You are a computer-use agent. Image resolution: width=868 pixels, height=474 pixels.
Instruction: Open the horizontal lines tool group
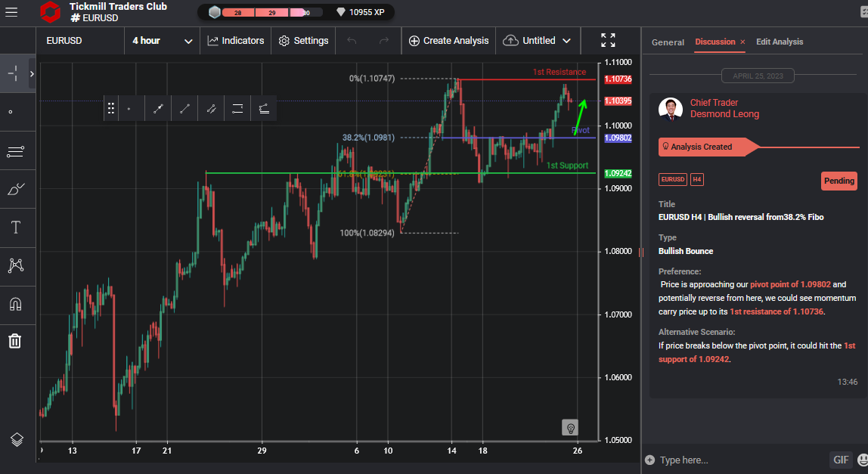click(x=15, y=150)
